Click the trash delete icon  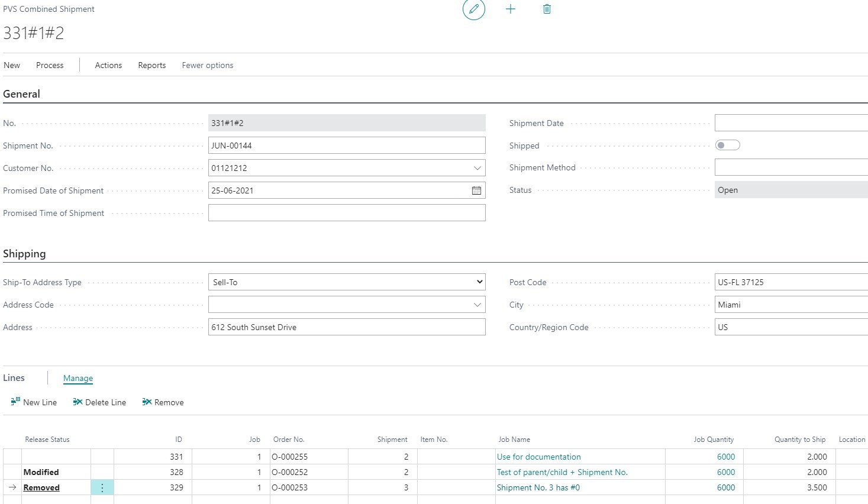click(x=547, y=9)
